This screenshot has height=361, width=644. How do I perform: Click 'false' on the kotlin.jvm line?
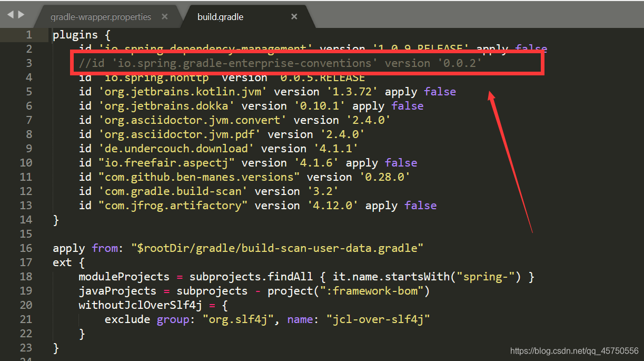tap(440, 92)
